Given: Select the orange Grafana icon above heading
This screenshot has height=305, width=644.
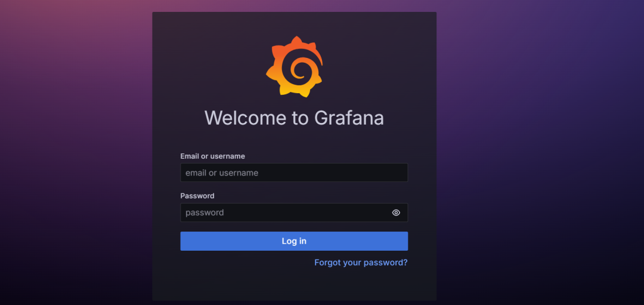Looking at the screenshot, I should [x=294, y=67].
